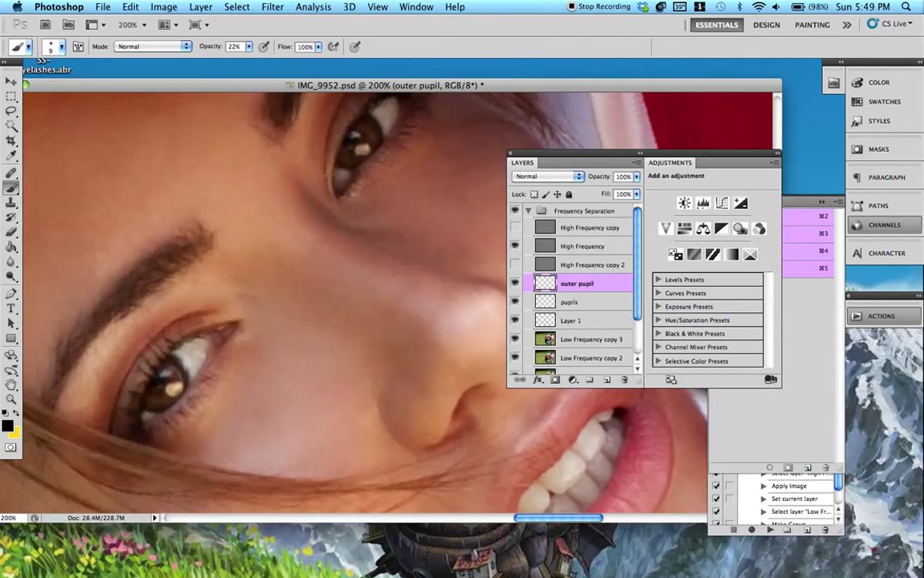Begin recording in Actions panel
The height and width of the screenshot is (578, 924).
click(x=752, y=530)
